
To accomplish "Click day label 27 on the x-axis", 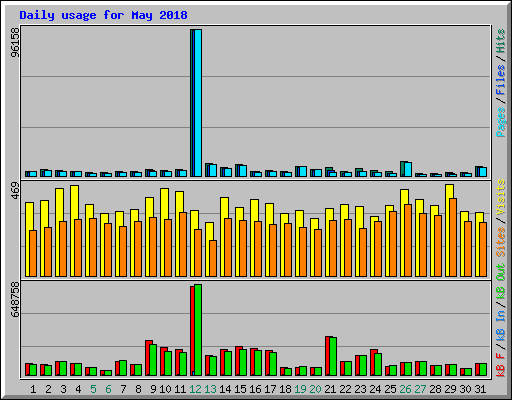I will [420, 389].
